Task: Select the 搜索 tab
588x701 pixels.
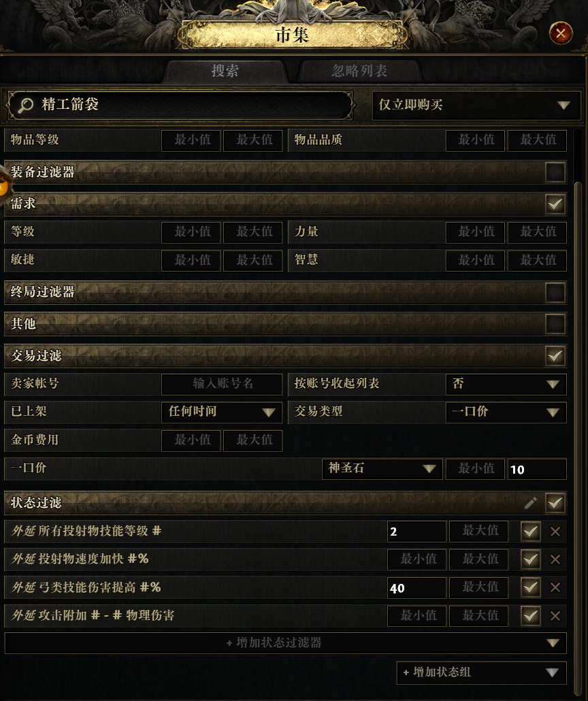Action: [225, 71]
